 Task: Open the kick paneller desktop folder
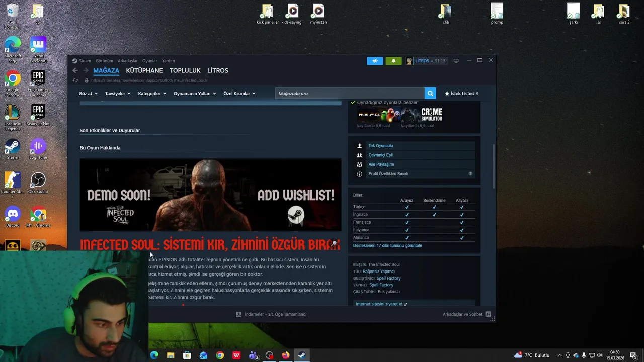pyautogui.click(x=268, y=14)
